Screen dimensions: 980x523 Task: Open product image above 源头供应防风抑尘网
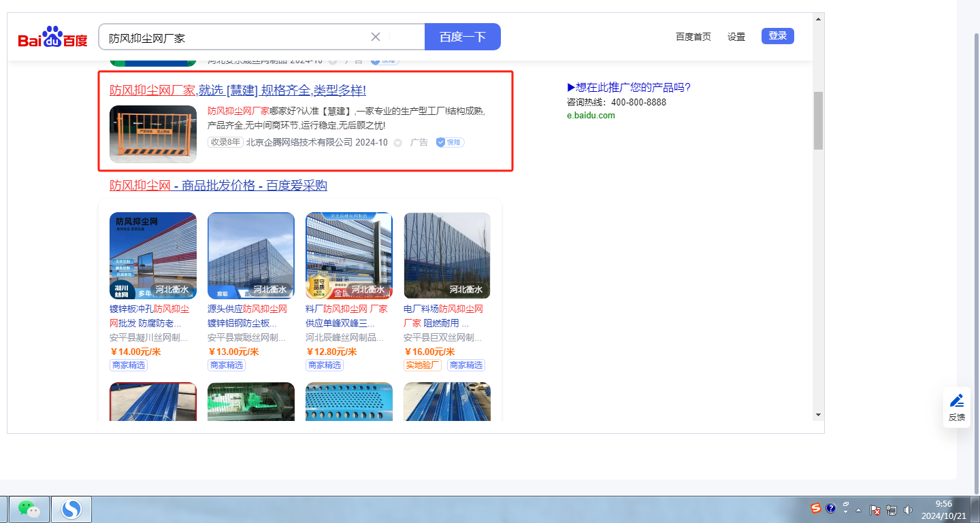pos(251,256)
